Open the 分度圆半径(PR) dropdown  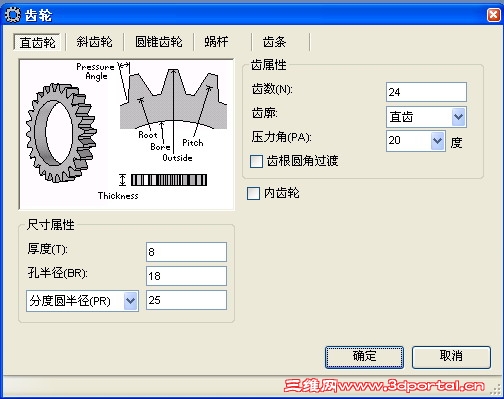82,301
